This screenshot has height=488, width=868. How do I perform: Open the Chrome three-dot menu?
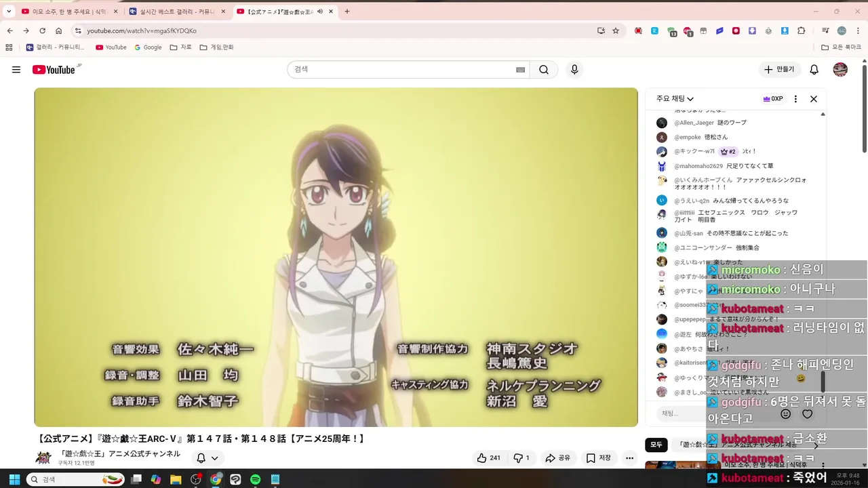(x=857, y=30)
